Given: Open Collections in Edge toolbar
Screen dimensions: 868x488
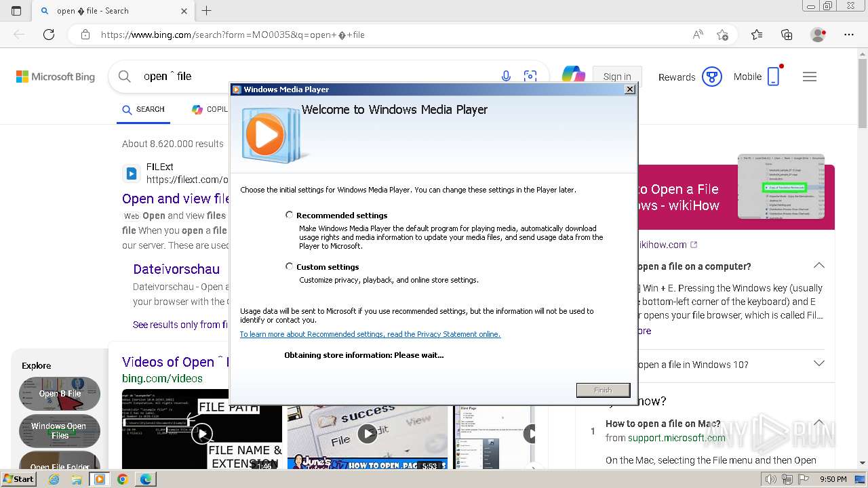Looking at the screenshot, I should coord(787,35).
